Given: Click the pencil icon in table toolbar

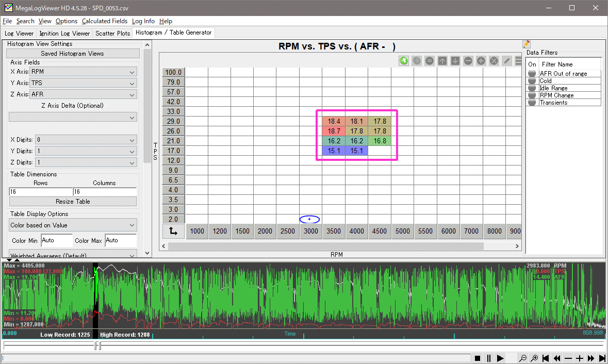Looking at the screenshot, I should [x=507, y=61].
